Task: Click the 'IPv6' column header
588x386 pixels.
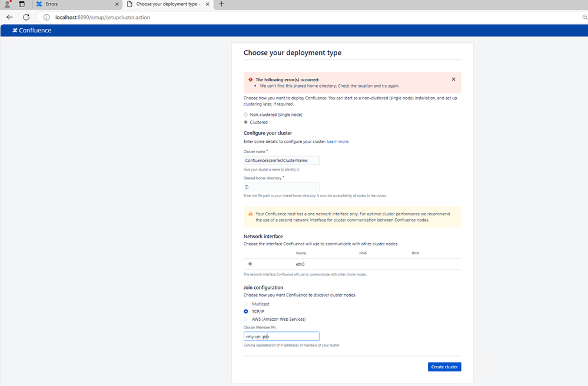Action: pos(363,253)
